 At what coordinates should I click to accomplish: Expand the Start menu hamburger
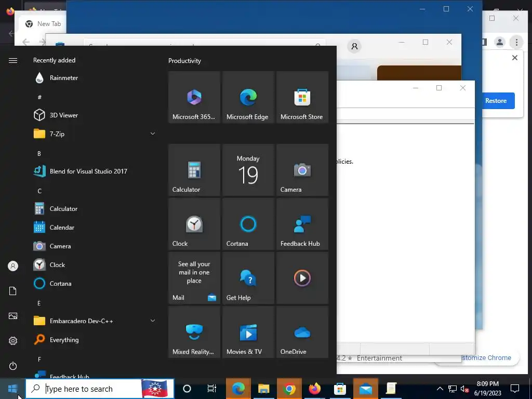pos(13,60)
